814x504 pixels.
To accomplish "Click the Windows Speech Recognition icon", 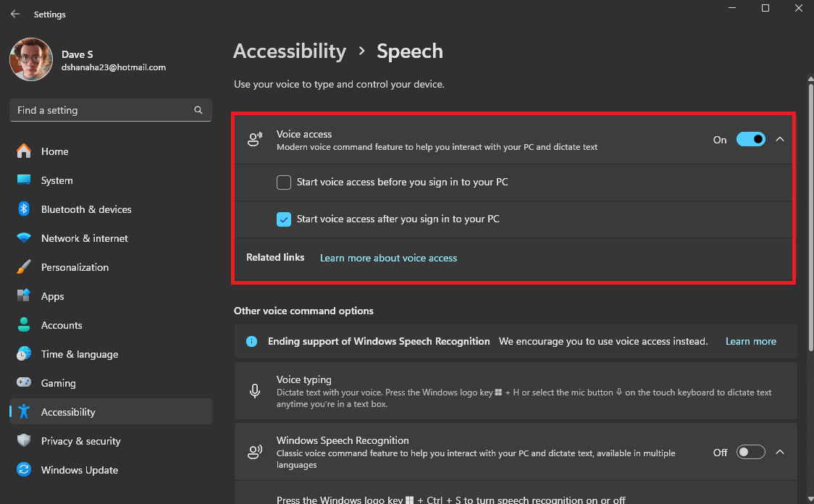I will 254,451.
